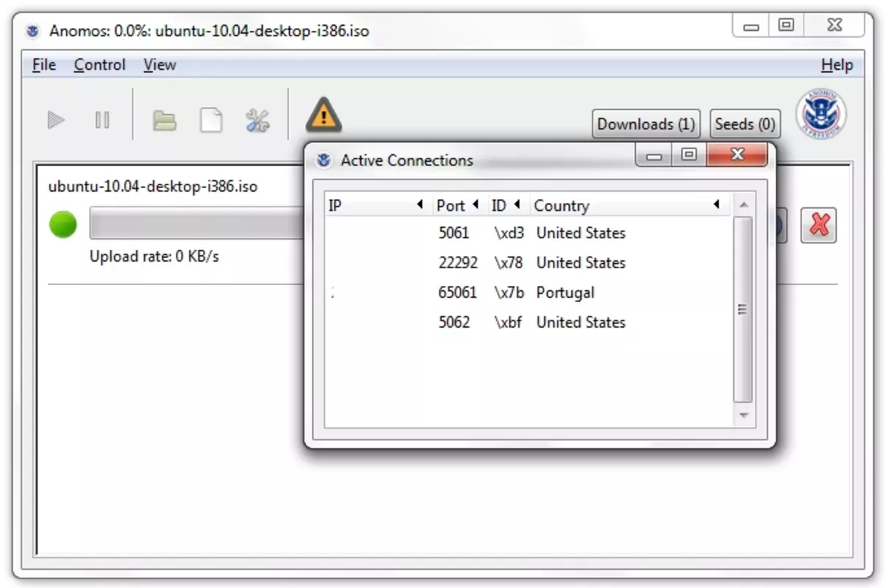Viewport: 886px width, 588px height.
Task: Show the Downloads (1) list
Action: pyautogui.click(x=646, y=124)
